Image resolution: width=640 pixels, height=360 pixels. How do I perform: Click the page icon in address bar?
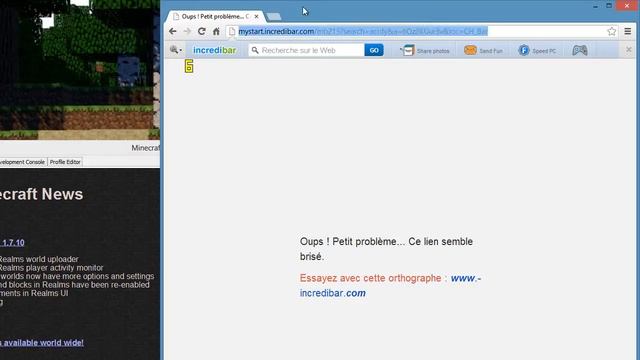tap(232, 31)
